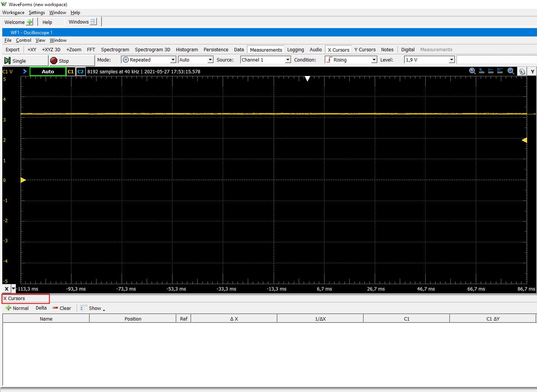Toggle the Notes panel button
The image size is (537, 392).
tap(387, 50)
